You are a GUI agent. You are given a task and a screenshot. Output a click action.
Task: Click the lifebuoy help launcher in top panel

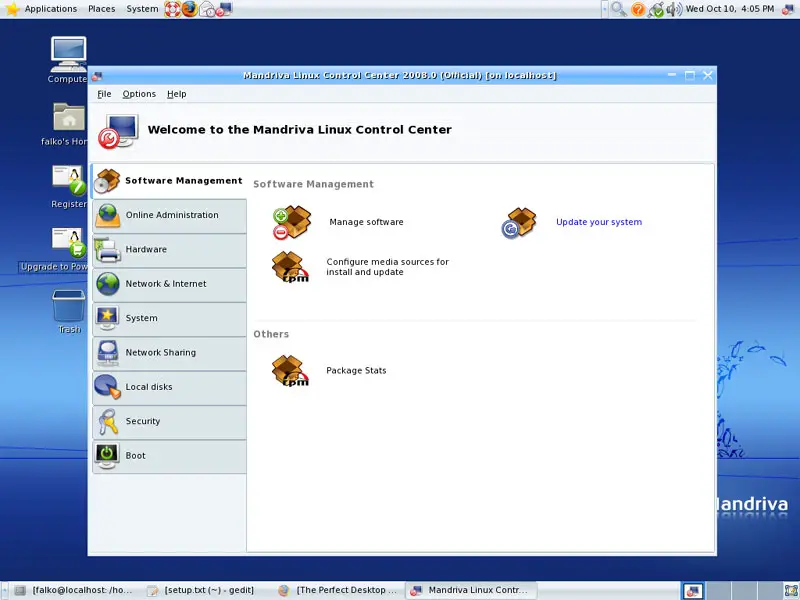172,9
